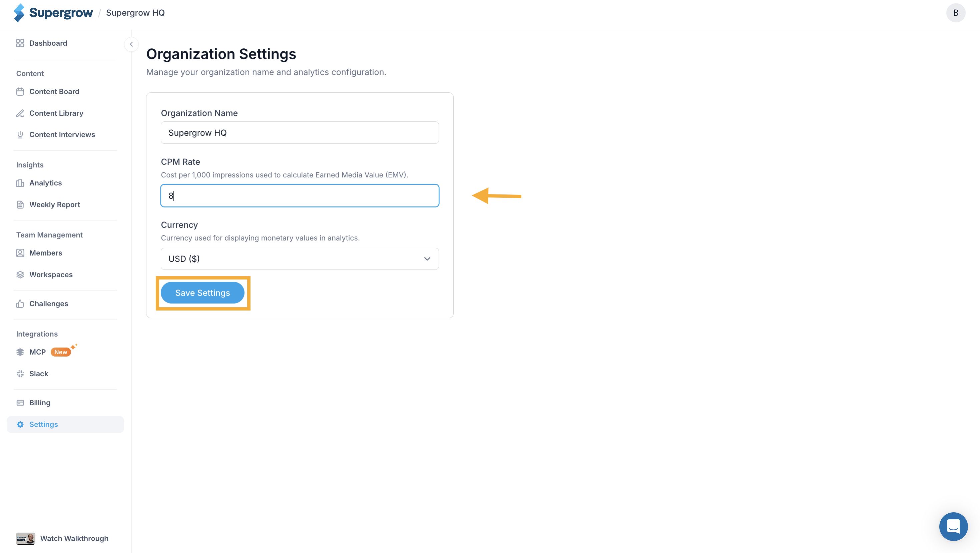The height and width of the screenshot is (553, 980).
Task: Click the Settings gear icon
Action: click(x=20, y=425)
